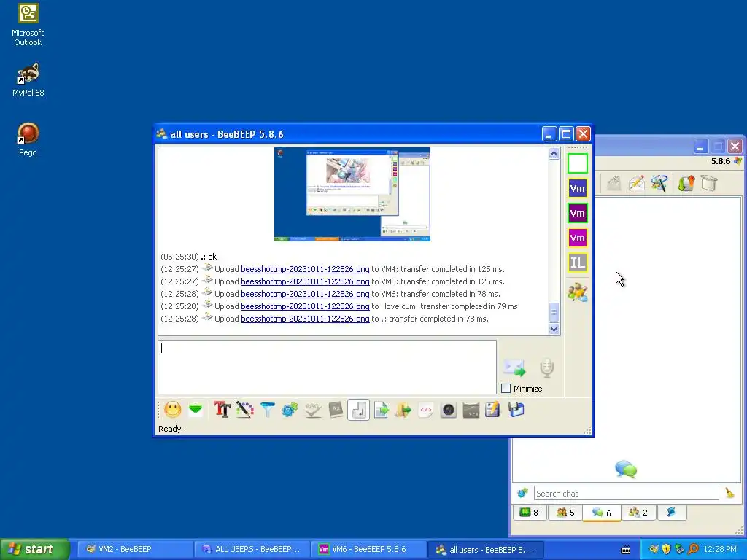Click the "Ready." status bar text
The width and height of the screenshot is (747, 560).
pyautogui.click(x=171, y=429)
